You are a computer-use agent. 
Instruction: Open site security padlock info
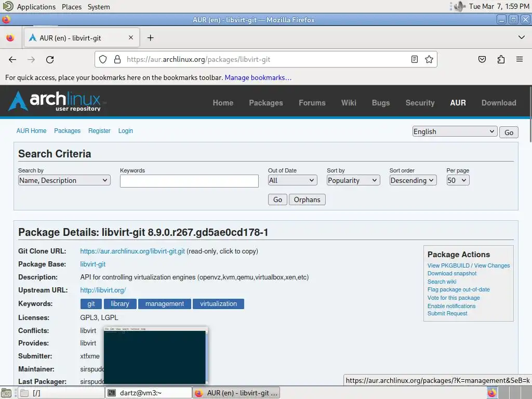click(117, 59)
